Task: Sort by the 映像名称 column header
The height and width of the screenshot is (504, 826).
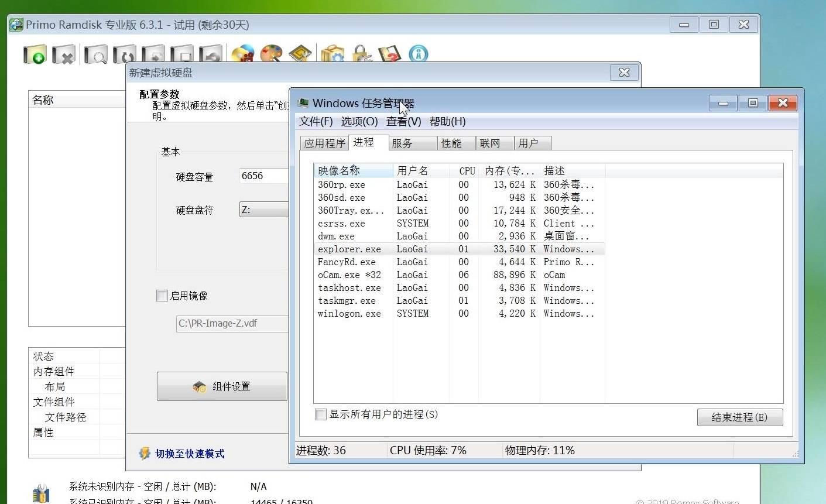Action: 354,171
